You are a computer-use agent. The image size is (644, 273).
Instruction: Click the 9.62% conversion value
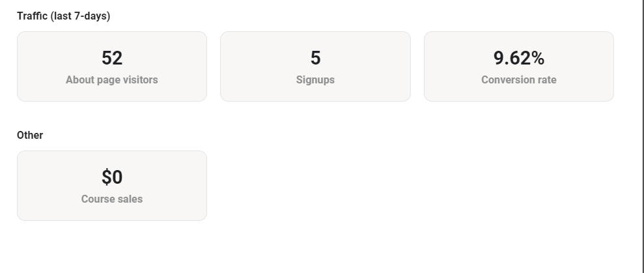coord(518,59)
